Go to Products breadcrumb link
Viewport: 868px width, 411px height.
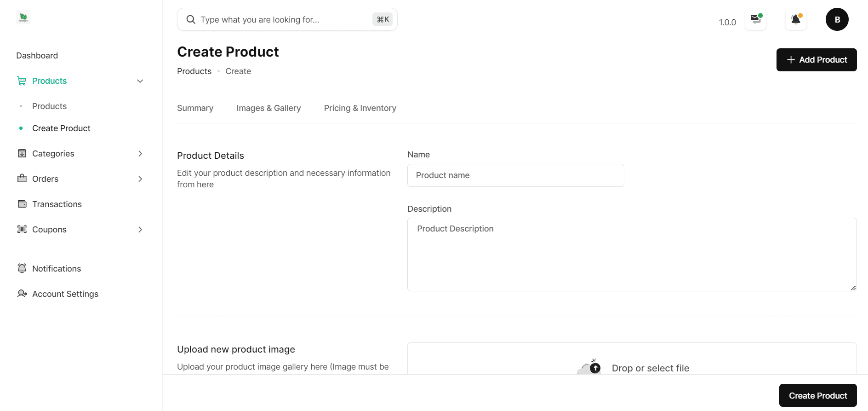pos(194,71)
